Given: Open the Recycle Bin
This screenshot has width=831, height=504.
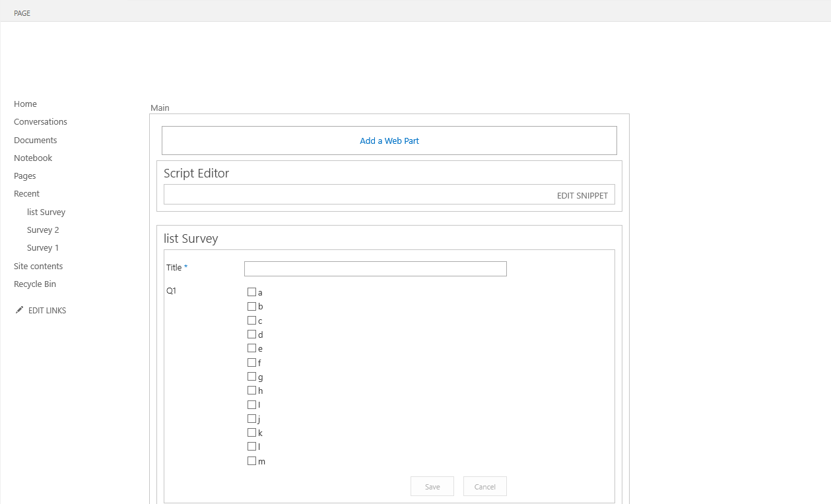Looking at the screenshot, I should click(35, 284).
